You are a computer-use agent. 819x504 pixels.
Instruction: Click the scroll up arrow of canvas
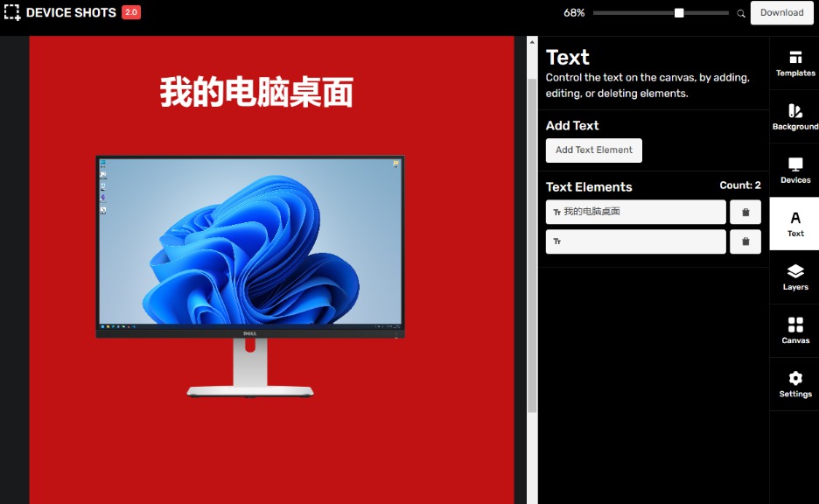[532, 42]
